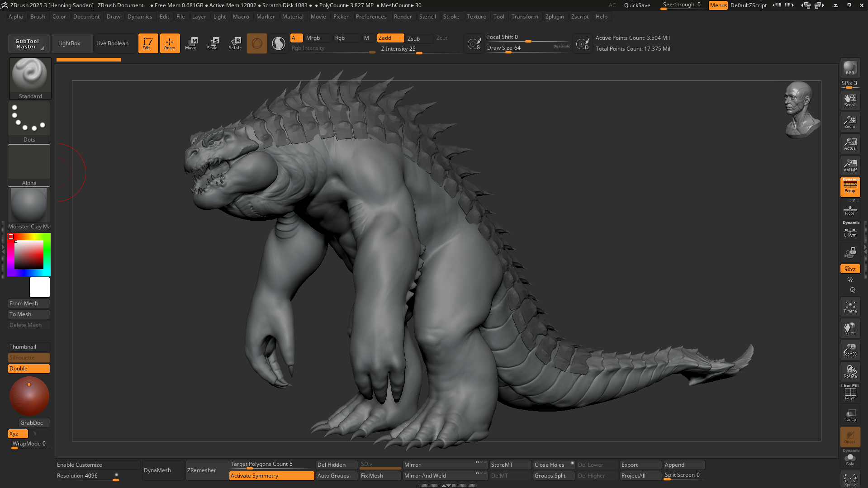Toggle Zadd sculpt mode
Image resolution: width=868 pixels, height=488 pixels.
391,38
